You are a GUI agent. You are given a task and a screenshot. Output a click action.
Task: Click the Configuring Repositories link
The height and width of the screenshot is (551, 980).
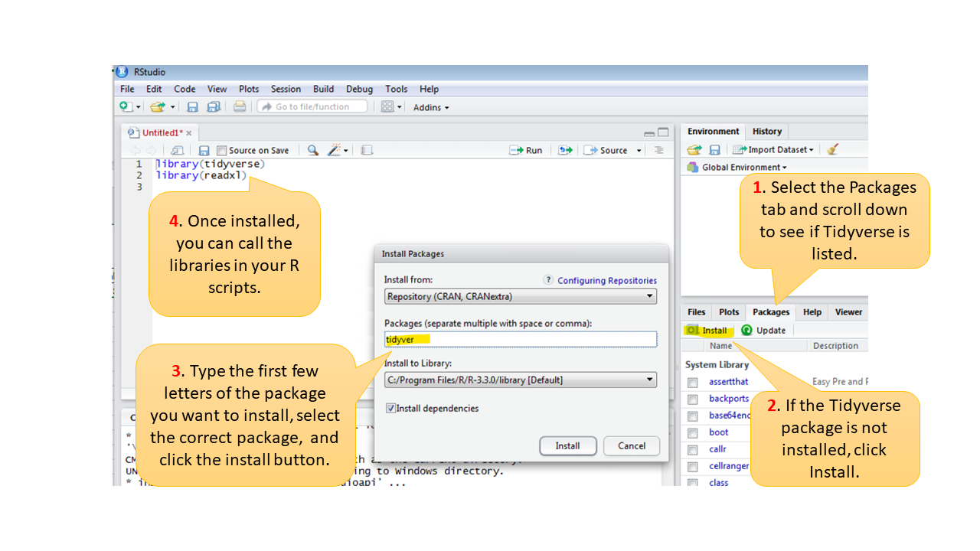607,281
